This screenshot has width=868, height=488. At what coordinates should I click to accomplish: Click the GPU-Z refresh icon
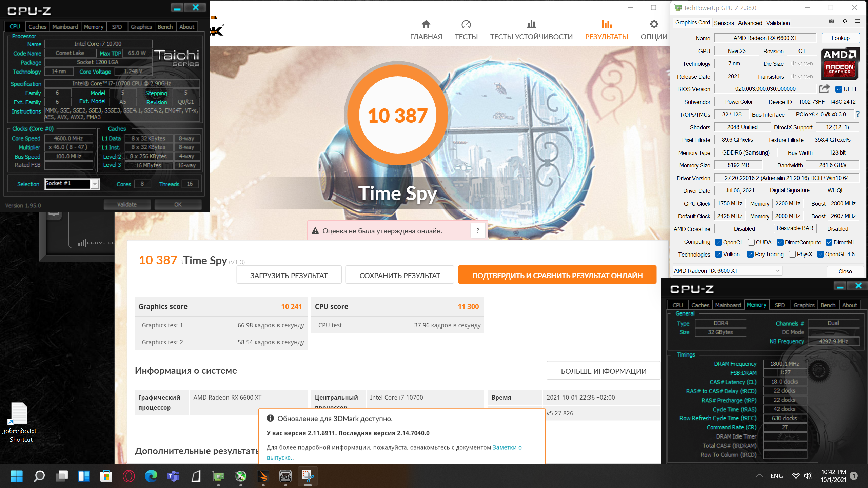click(x=845, y=21)
